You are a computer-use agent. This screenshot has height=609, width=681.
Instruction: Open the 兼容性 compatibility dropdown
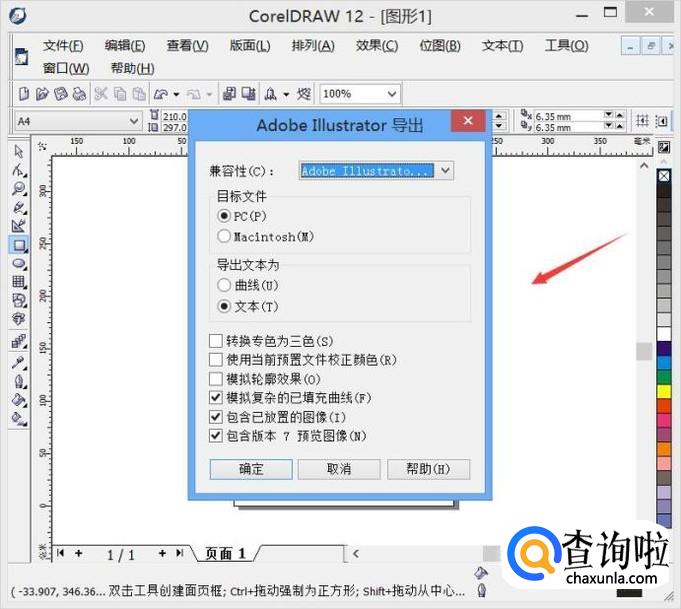coord(445,170)
